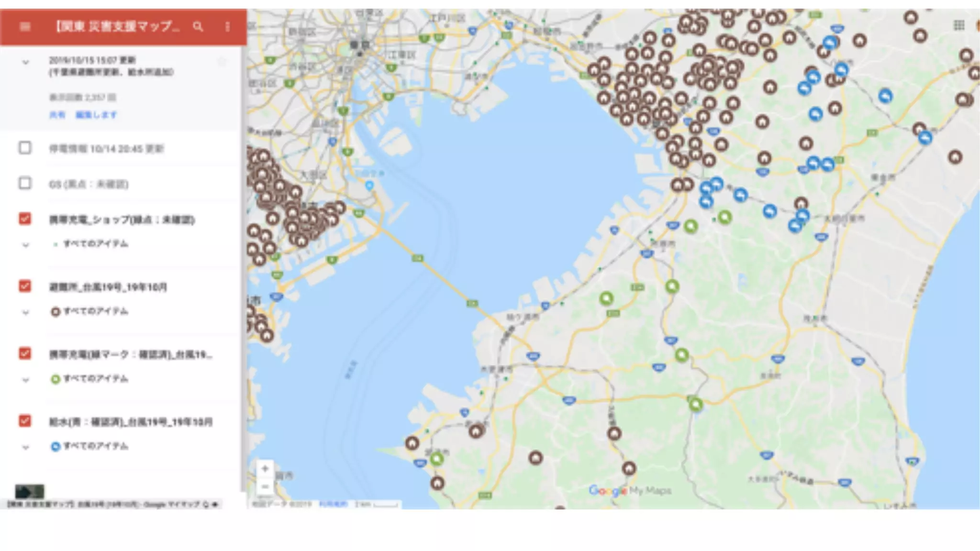The height and width of the screenshot is (551, 980).
Task: Uncheck the 避難所_台風19号 layer checkbox
Action: coord(25,286)
